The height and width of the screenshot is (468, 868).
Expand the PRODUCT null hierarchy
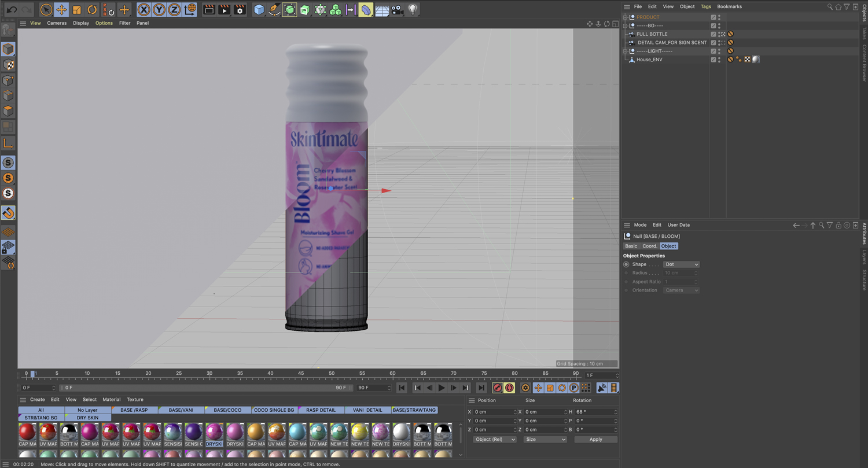626,17
